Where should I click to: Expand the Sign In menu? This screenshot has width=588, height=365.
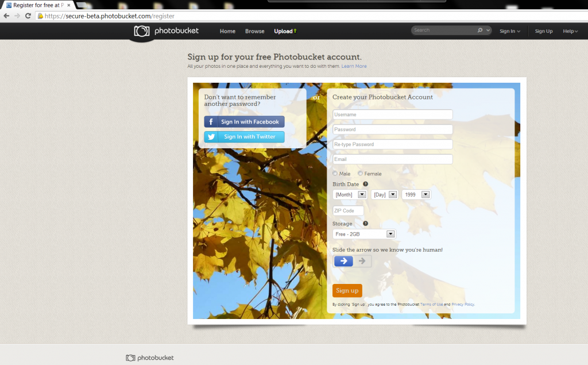pyautogui.click(x=510, y=31)
